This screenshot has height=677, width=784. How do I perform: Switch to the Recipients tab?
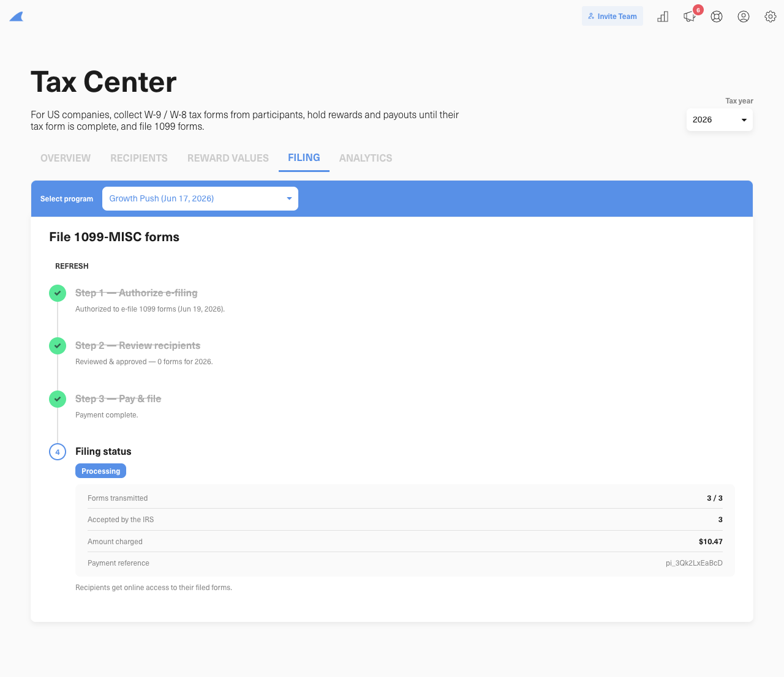[139, 158]
